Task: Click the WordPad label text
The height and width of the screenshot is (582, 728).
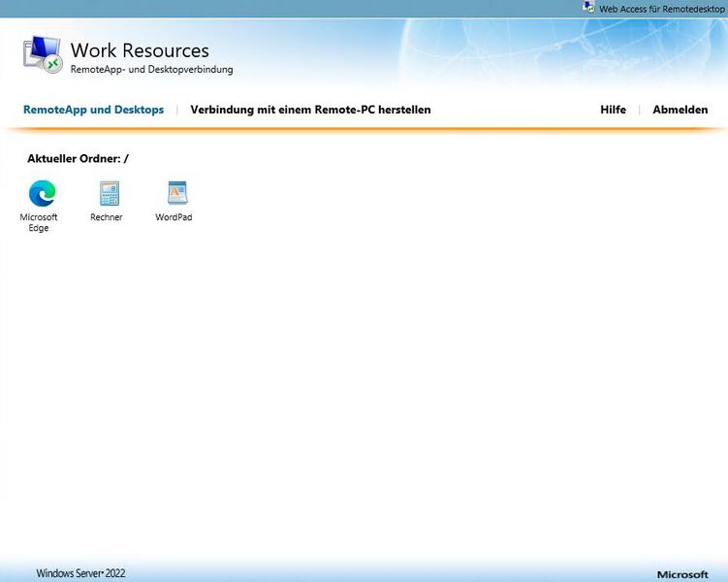Action: pos(174,217)
